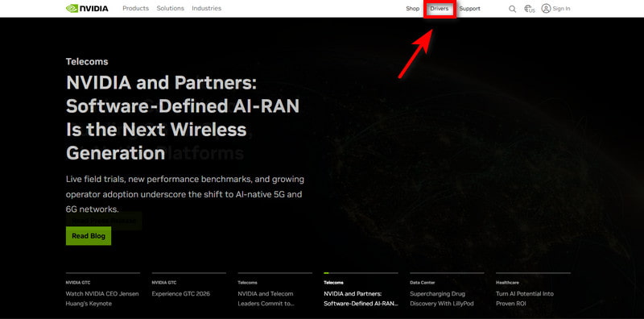Image resolution: width=644 pixels, height=319 pixels.
Task: Open the Products menu
Action: coord(135,8)
